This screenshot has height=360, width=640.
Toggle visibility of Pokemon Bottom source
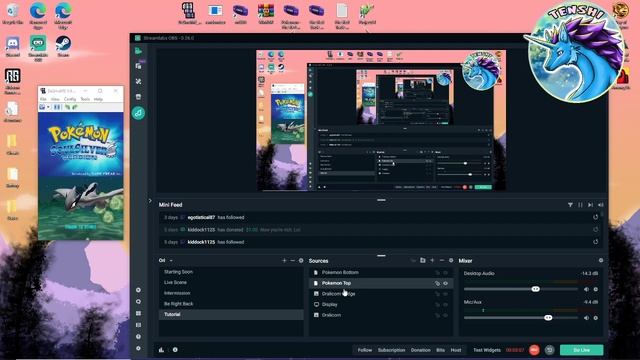[446, 273]
